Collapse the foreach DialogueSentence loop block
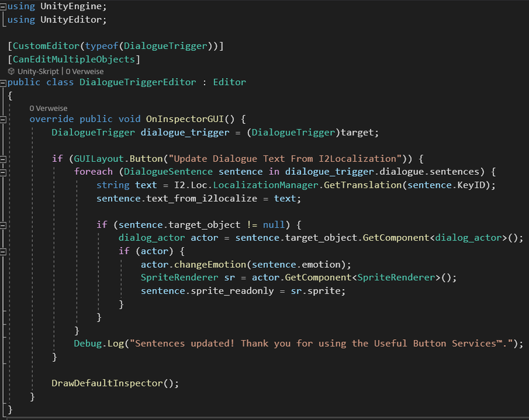This screenshot has width=529, height=420. coord(3,172)
